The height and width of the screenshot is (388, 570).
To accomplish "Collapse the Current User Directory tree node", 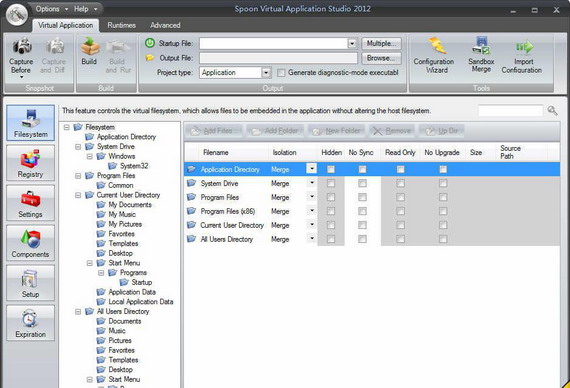I will 78,195.
